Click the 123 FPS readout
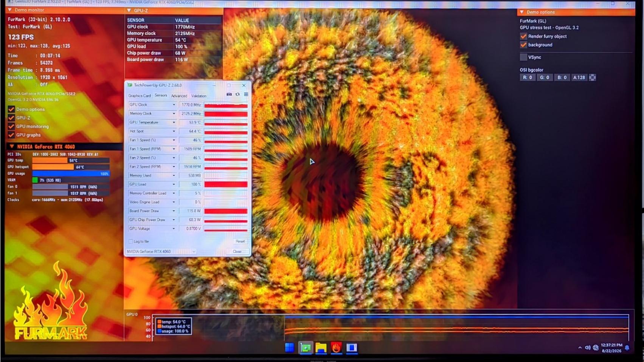The image size is (644, 362). point(21,37)
